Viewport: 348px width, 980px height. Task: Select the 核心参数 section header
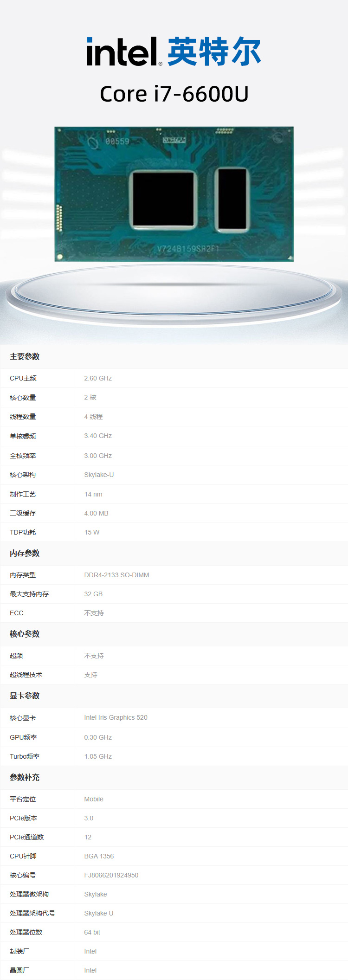[x=25, y=634]
